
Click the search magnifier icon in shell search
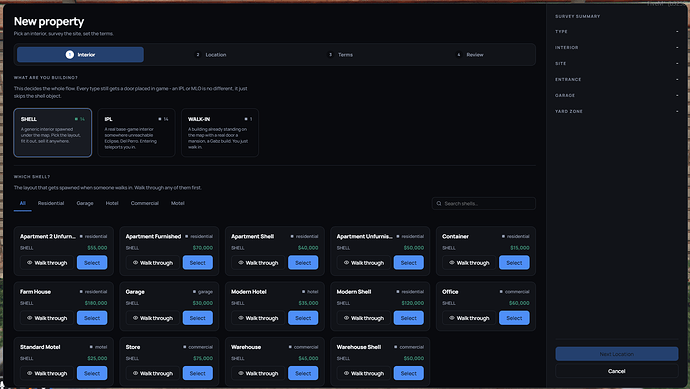439,203
